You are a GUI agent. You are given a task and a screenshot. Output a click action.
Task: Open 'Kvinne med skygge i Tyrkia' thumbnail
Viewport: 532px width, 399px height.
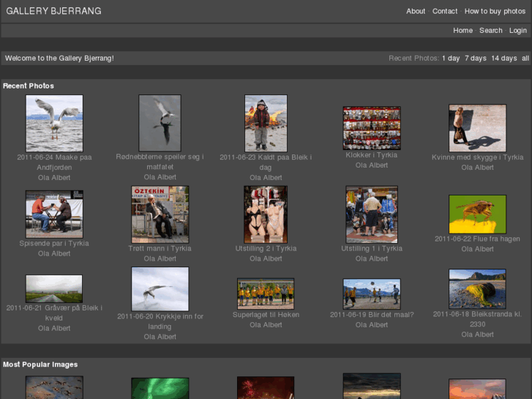coord(477,128)
